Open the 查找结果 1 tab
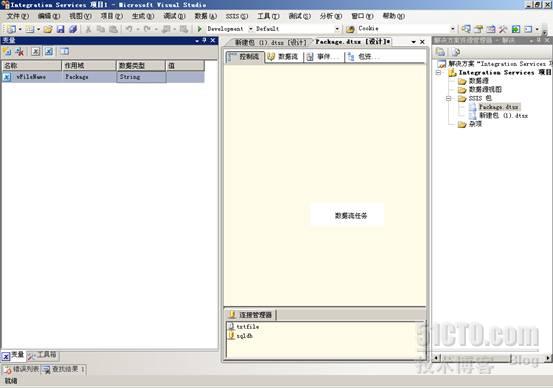This screenshot has height=388, width=553. tap(63, 369)
